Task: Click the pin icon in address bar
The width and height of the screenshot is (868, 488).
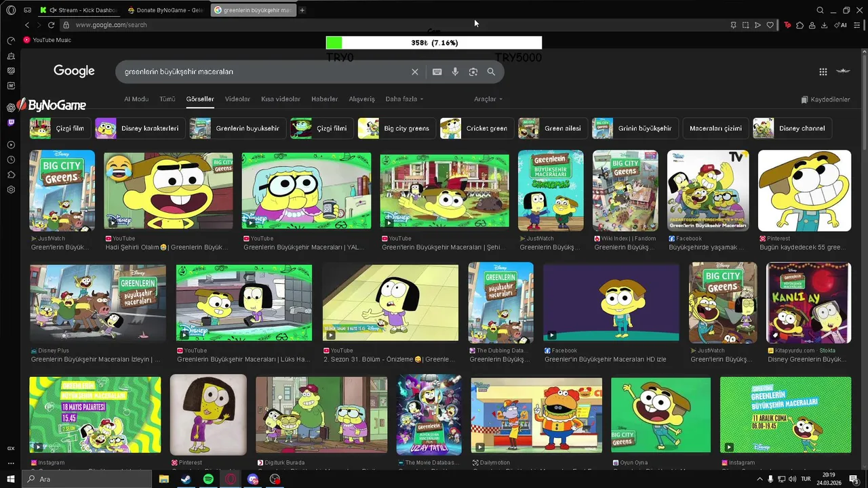Action: pos(733,25)
